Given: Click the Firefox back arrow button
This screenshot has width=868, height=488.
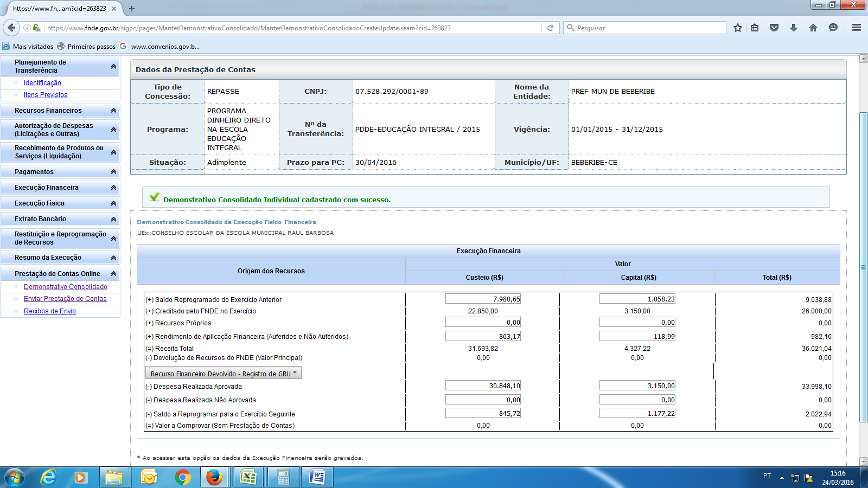Looking at the screenshot, I should [x=11, y=28].
